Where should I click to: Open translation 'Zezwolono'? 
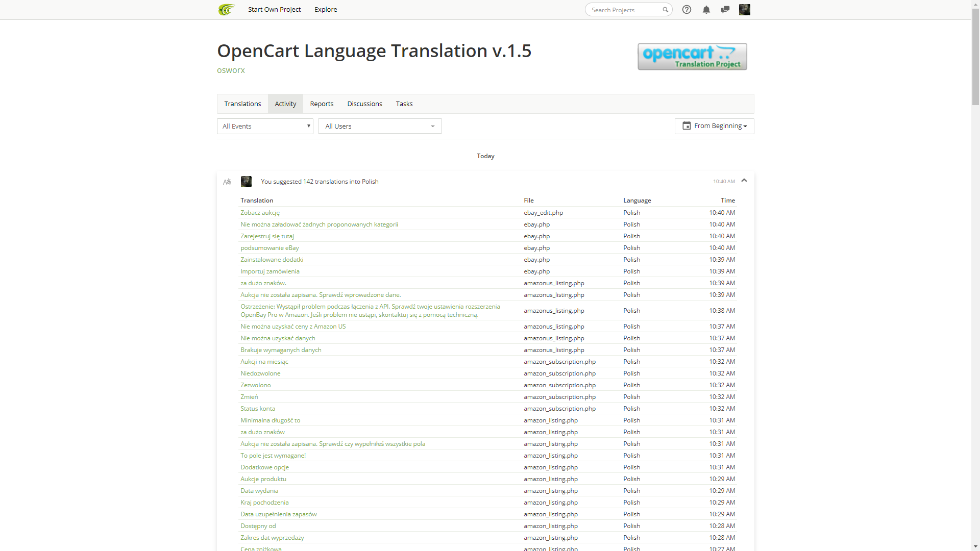[256, 385]
